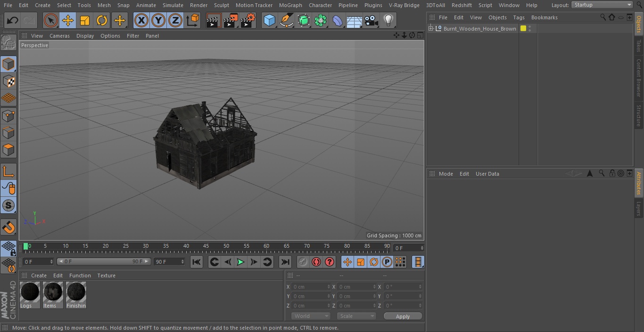Toggle Position keyframe recording

point(347,262)
